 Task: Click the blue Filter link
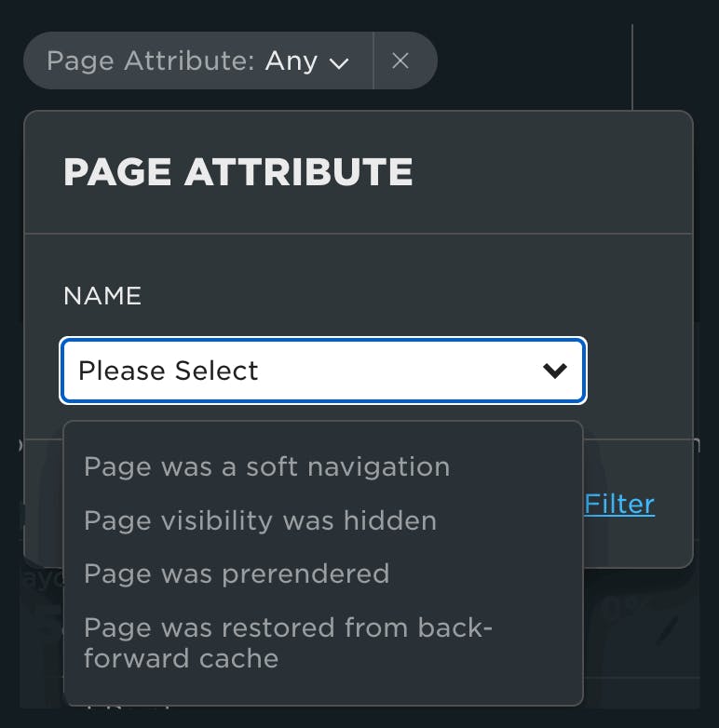(x=619, y=504)
